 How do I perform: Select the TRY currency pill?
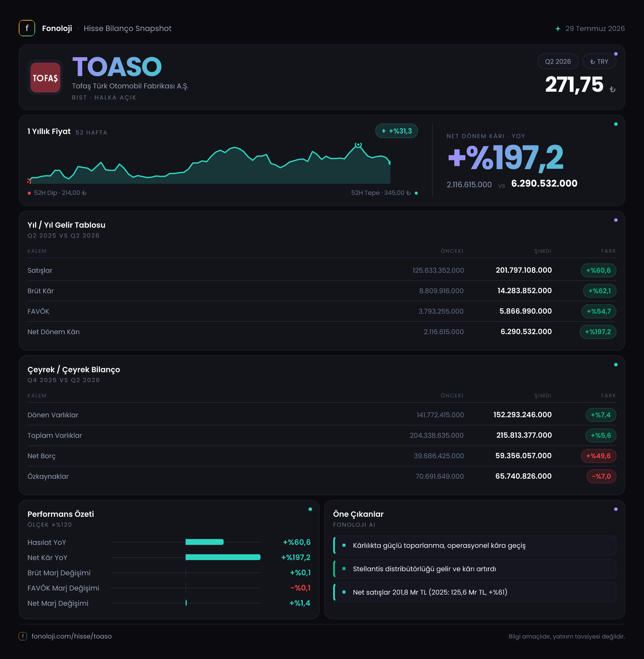pyautogui.click(x=599, y=61)
